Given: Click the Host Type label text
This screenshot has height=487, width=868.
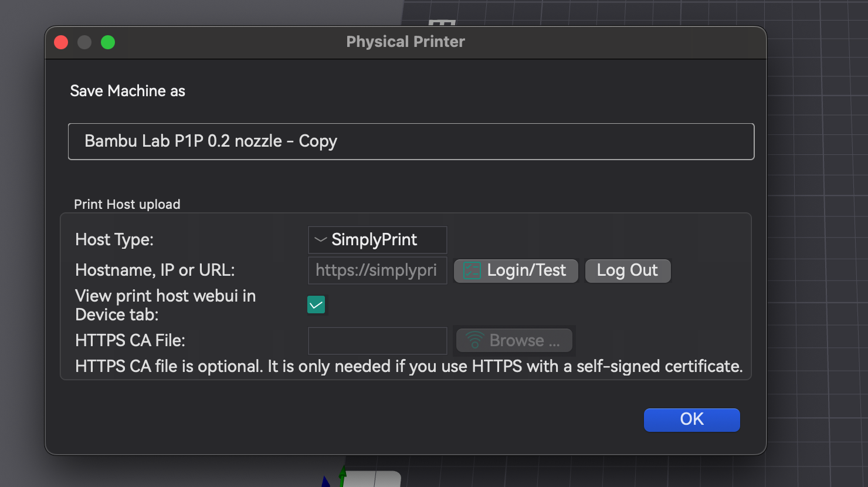Looking at the screenshot, I should click(x=114, y=240).
